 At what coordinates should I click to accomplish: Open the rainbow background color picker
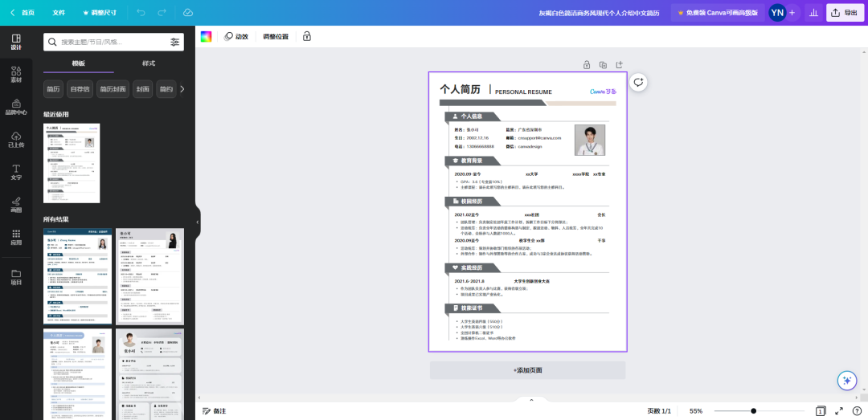[207, 37]
